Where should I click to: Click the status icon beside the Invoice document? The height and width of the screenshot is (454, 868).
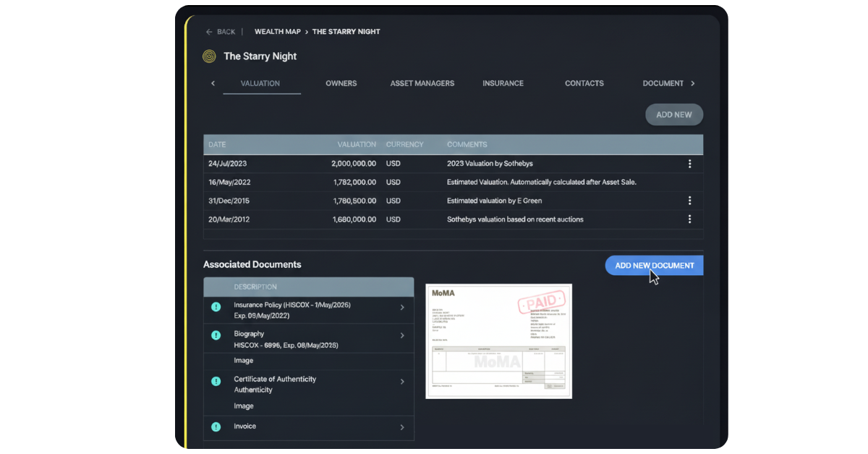[216, 426]
